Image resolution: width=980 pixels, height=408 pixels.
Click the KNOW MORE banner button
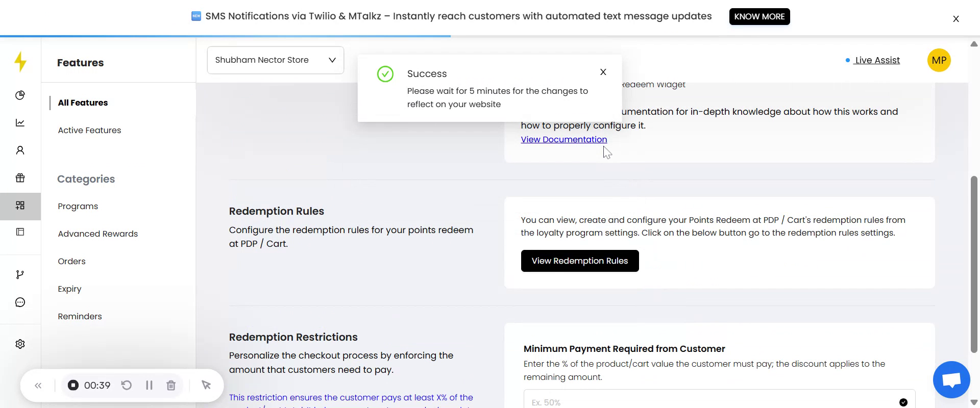[x=759, y=17]
